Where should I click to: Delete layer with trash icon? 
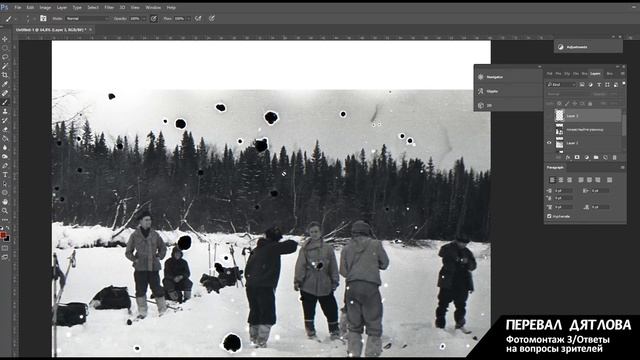(x=615, y=157)
